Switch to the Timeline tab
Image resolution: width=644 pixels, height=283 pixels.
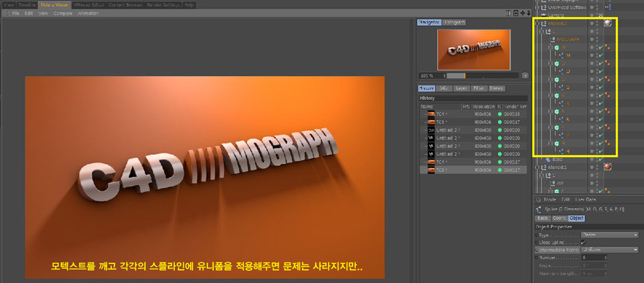click(27, 5)
